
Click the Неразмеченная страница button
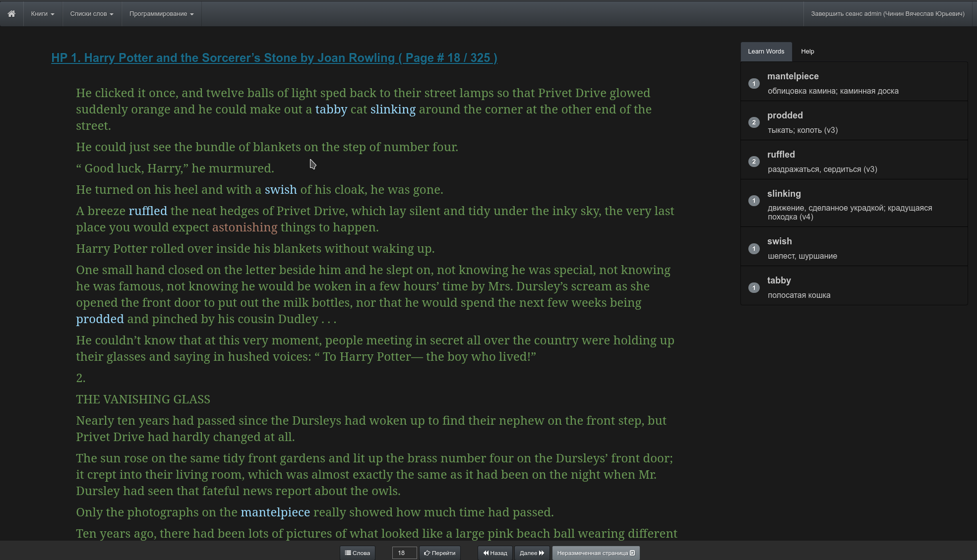pos(596,553)
